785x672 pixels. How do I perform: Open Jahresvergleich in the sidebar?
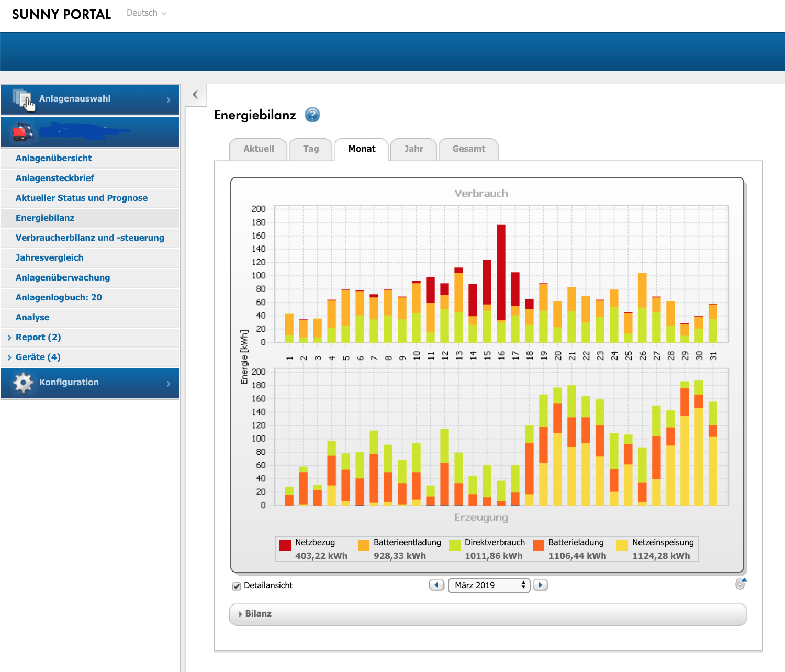pyautogui.click(x=50, y=257)
